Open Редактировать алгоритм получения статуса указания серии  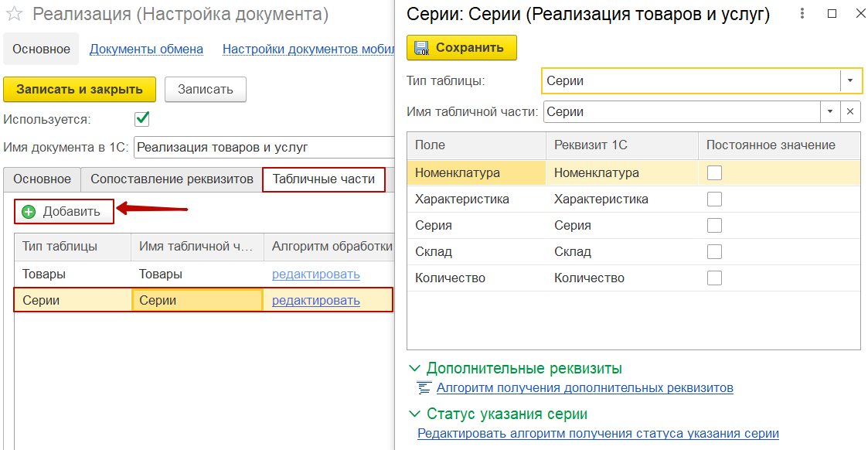597,434
